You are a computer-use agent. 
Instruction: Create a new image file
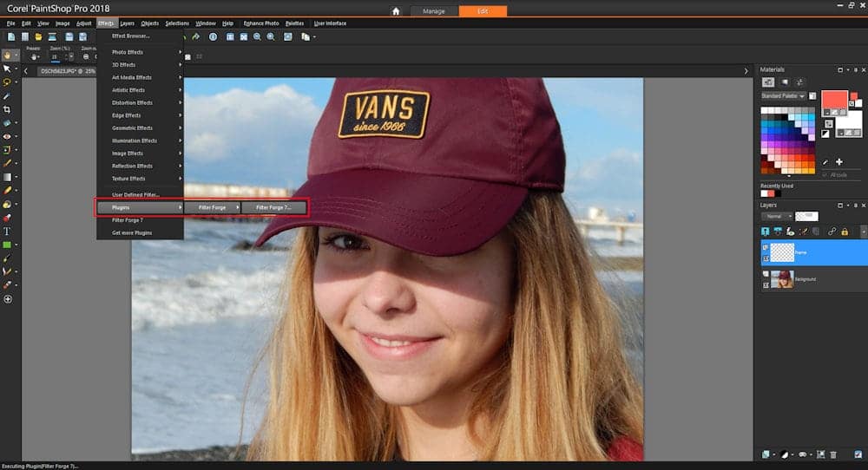click(11, 36)
